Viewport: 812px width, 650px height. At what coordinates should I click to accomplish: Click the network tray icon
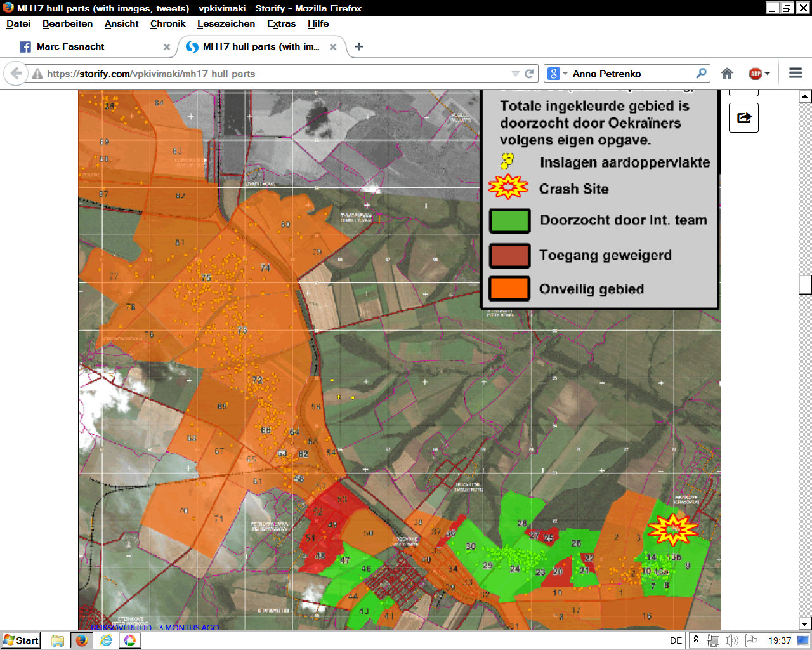click(713, 640)
